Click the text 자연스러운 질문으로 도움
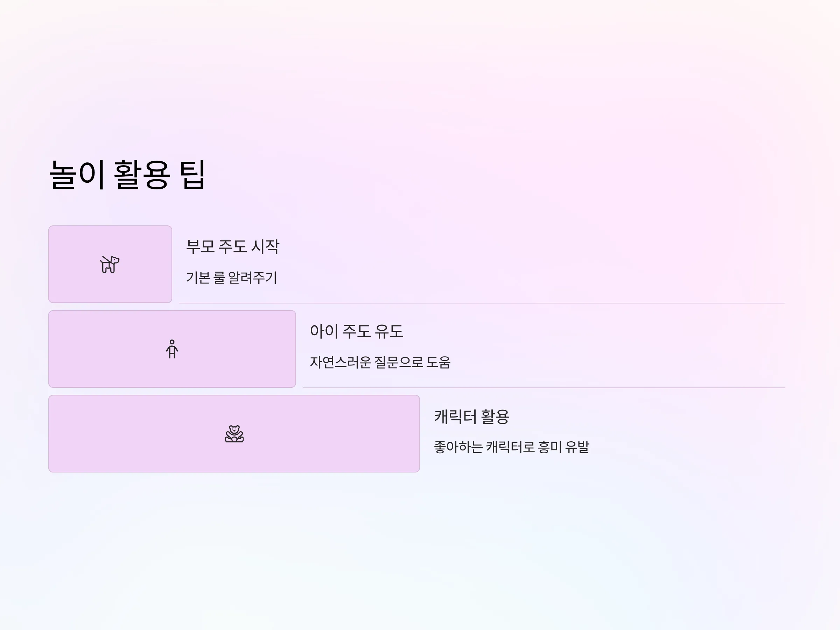 pyautogui.click(x=380, y=362)
